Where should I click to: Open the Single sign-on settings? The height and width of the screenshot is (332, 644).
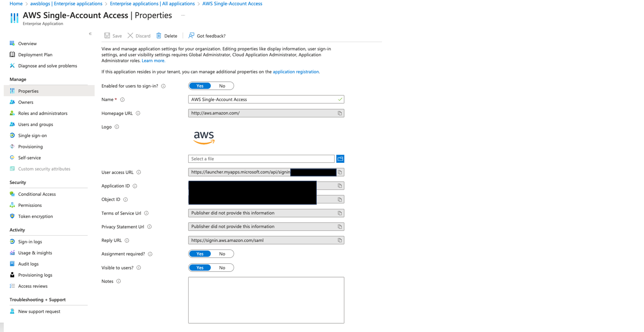coord(32,135)
